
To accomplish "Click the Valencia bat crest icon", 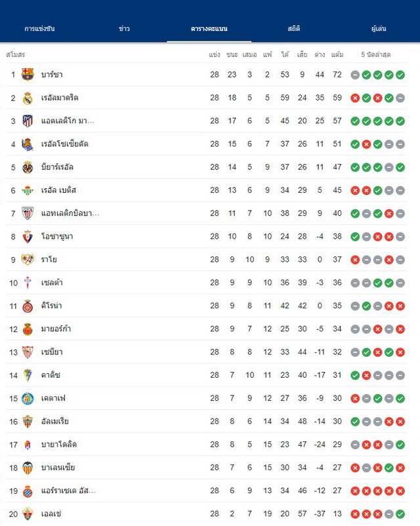I will point(28,468).
